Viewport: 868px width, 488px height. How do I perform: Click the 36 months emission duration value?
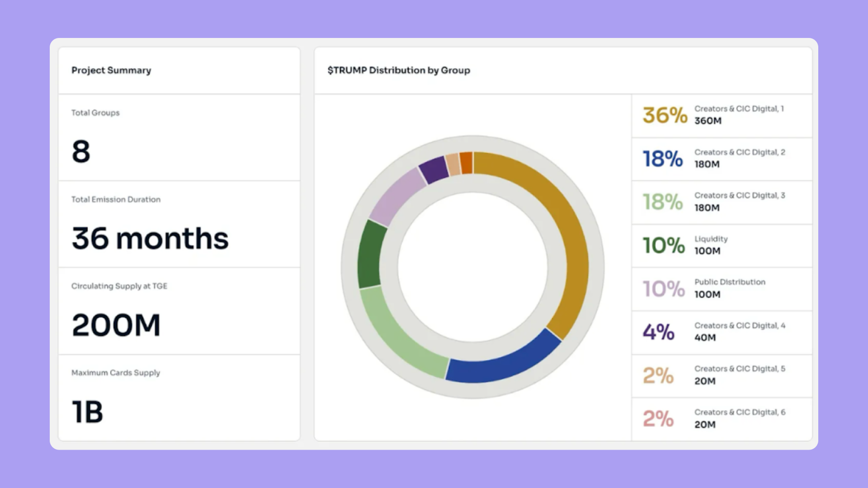point(150,238)
